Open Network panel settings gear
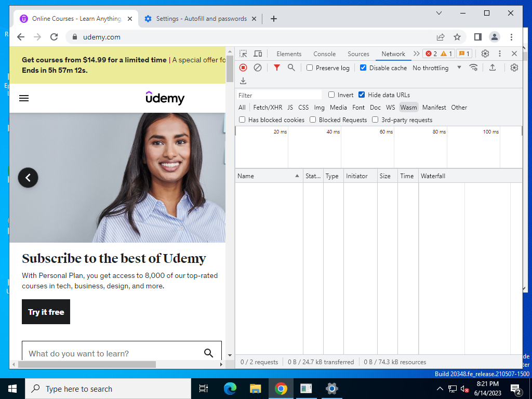The height and width of the screenshot is (399, 532). coord(514,68)
